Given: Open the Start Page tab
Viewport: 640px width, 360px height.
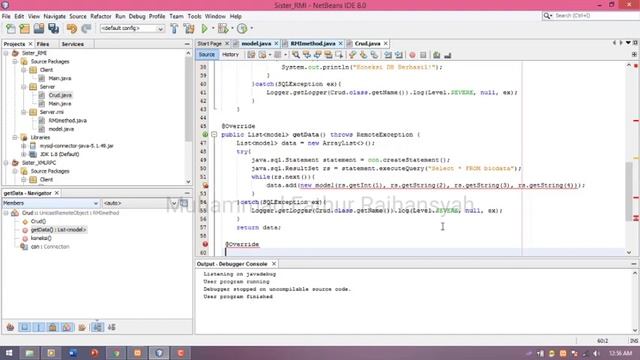Looking at the screenshot, I should pyautogui.click(x=209, y=43).
